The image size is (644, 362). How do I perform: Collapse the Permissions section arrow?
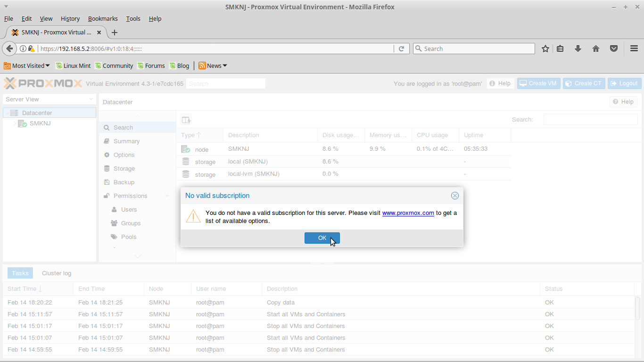click(167, 196)
